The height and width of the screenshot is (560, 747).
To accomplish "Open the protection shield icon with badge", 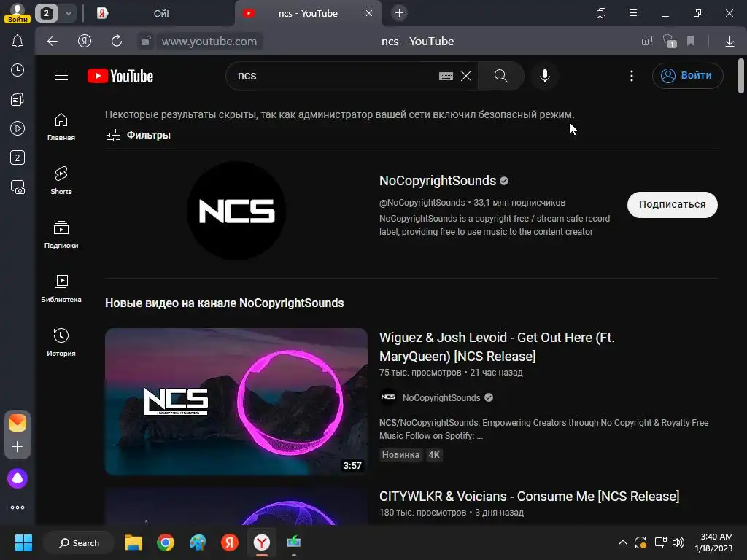I will point(670,42).
